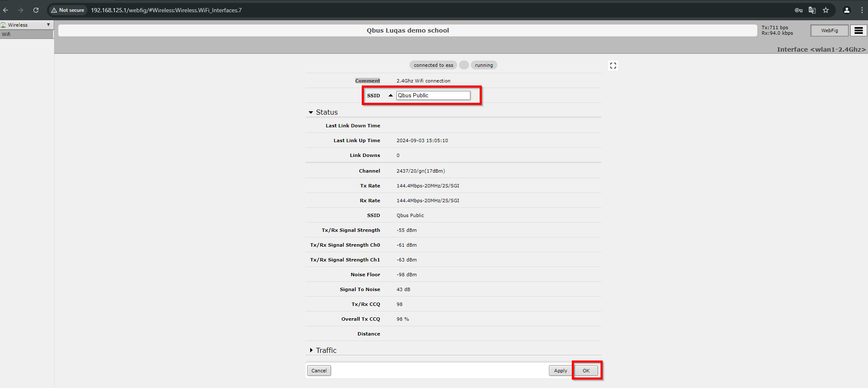Open the translate page icon
Viewport: 868px width, 388px height.
pyautogui.click(x=812, y=10)
